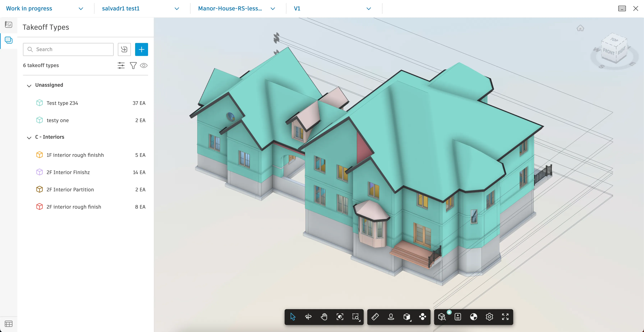This screenshot has height=332, width=644.
Task: Click the import takeoff types button
Action: point(124,49)
